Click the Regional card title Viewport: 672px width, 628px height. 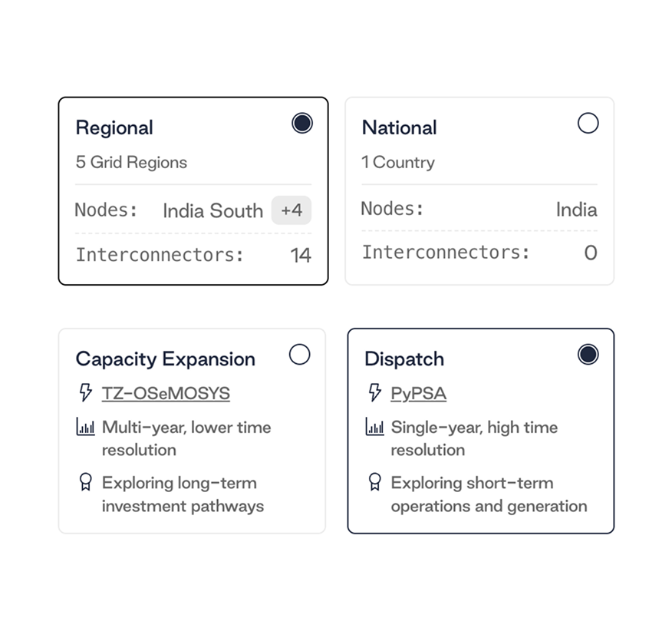(x=114, y=127)
